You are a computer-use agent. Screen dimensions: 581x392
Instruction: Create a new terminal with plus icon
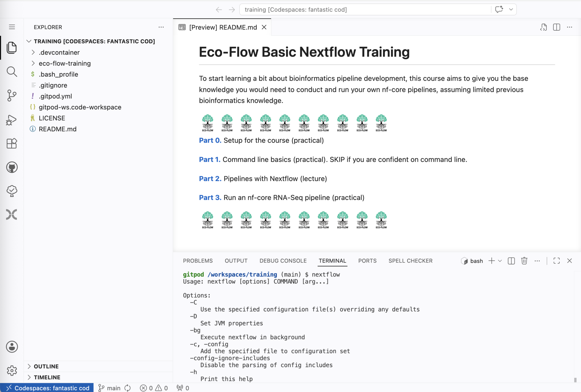click(491, 261)
